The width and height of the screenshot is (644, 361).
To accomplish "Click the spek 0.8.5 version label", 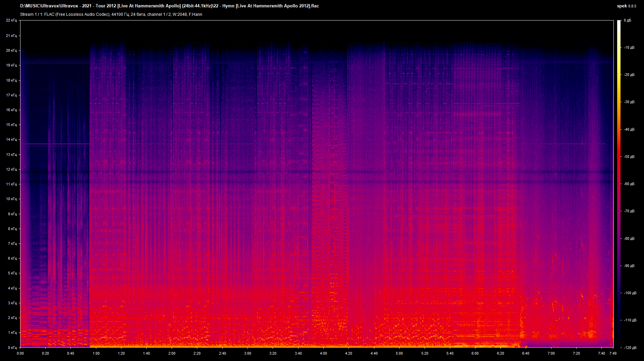I will [x=626, y=6].
